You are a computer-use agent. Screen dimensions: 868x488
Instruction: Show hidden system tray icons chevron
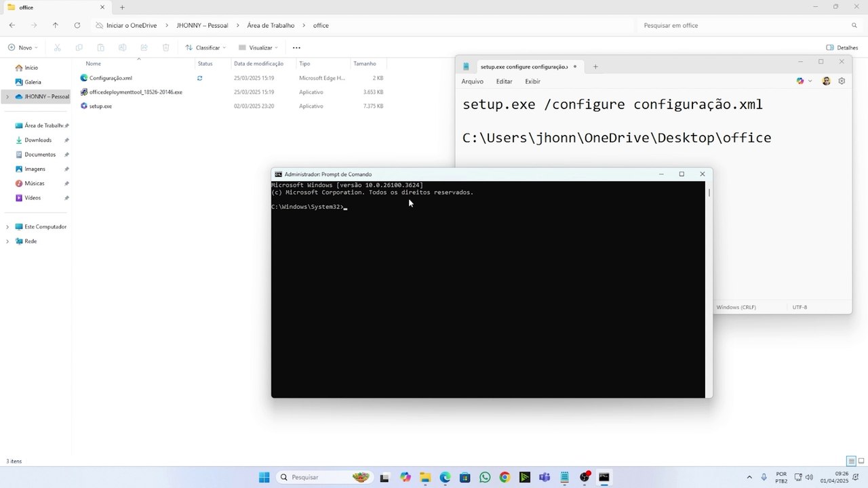click(x=749, y=477)
